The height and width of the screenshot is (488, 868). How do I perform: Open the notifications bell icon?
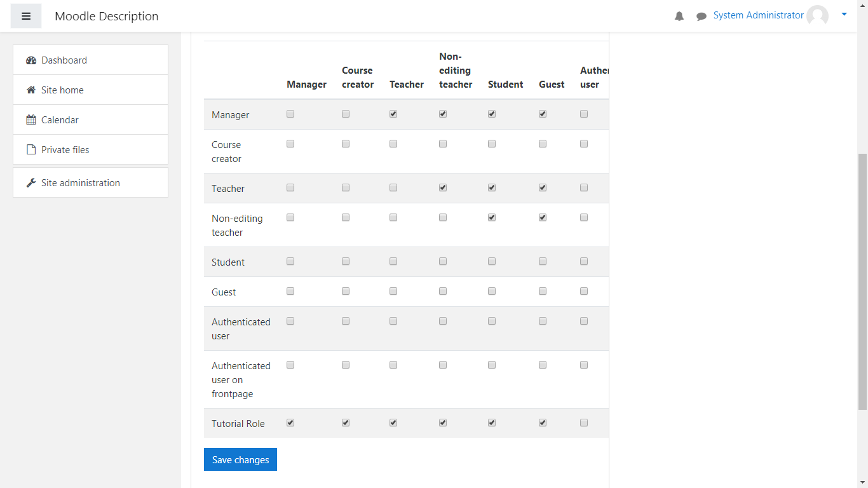click(x=679, y=17)
